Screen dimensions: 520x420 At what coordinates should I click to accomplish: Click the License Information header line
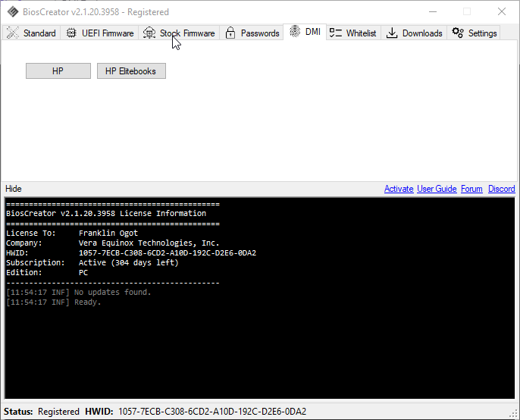pyautogui.click(x=106, y=213)
